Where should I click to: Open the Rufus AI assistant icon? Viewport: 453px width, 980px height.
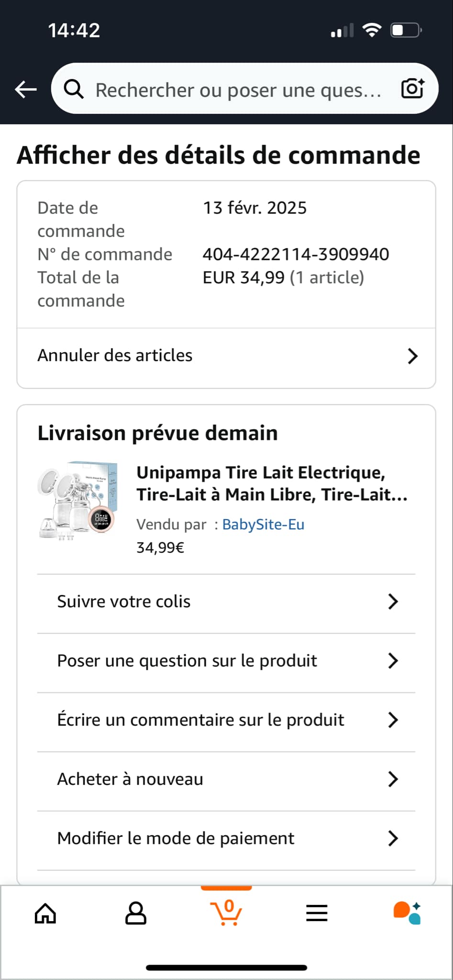click(407, 913)
